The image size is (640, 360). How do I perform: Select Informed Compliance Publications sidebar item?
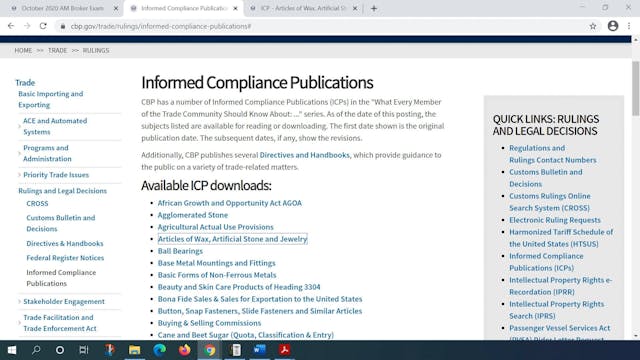[x=61, y=278]
